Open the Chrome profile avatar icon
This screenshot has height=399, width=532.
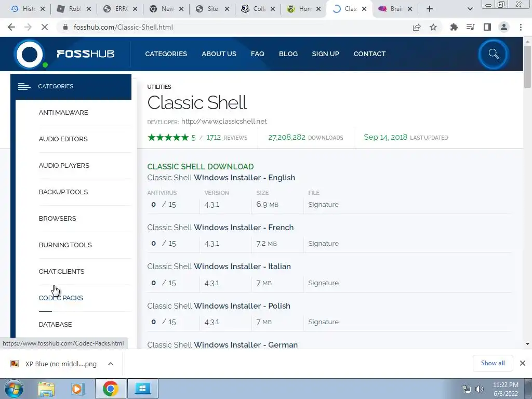click(504, 27)
